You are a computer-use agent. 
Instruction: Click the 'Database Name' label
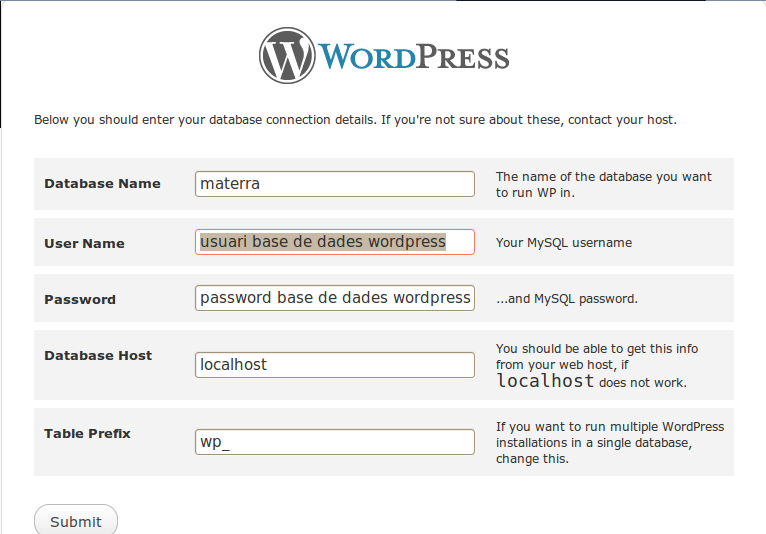coord(102,184)
